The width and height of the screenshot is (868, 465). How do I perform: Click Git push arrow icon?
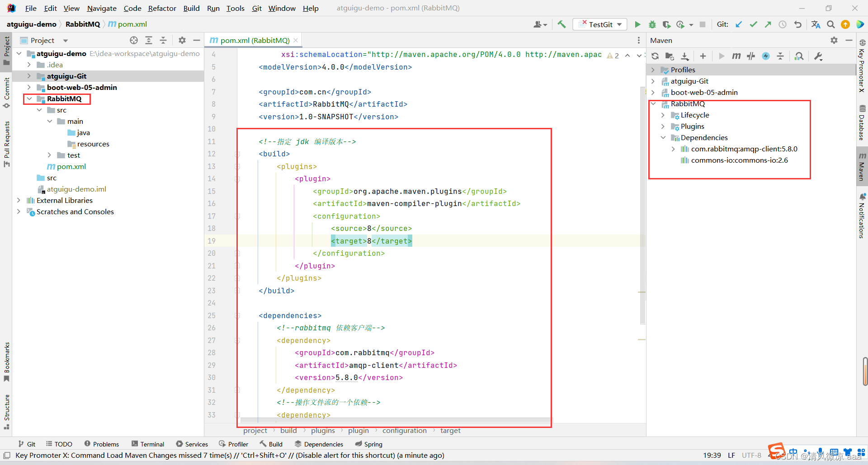click(x=768, y=24)
